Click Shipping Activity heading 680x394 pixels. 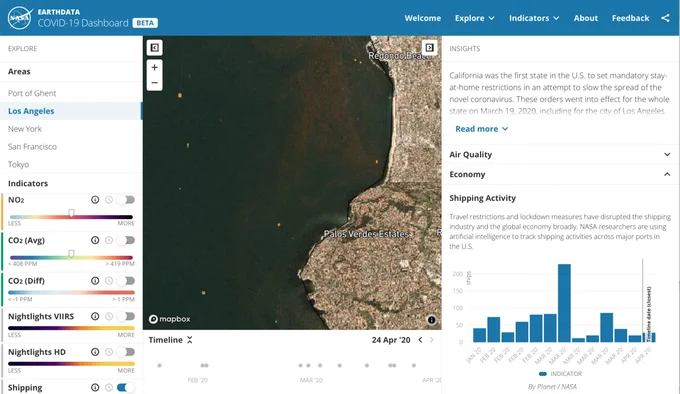482,198
